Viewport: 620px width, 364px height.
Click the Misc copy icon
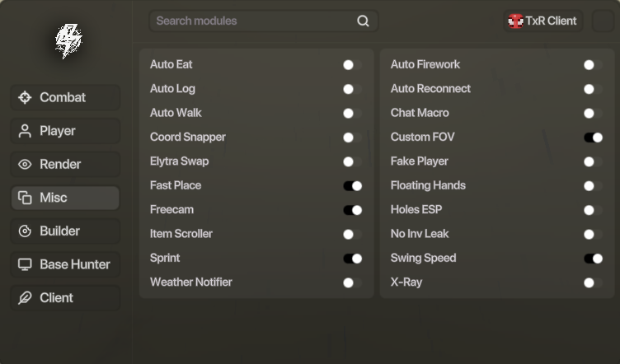(x=25, y=198)
